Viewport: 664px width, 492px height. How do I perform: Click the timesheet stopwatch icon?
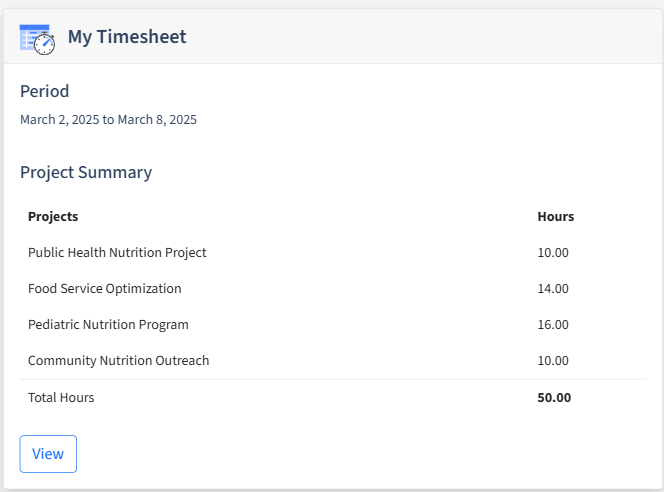pos(37,39)
